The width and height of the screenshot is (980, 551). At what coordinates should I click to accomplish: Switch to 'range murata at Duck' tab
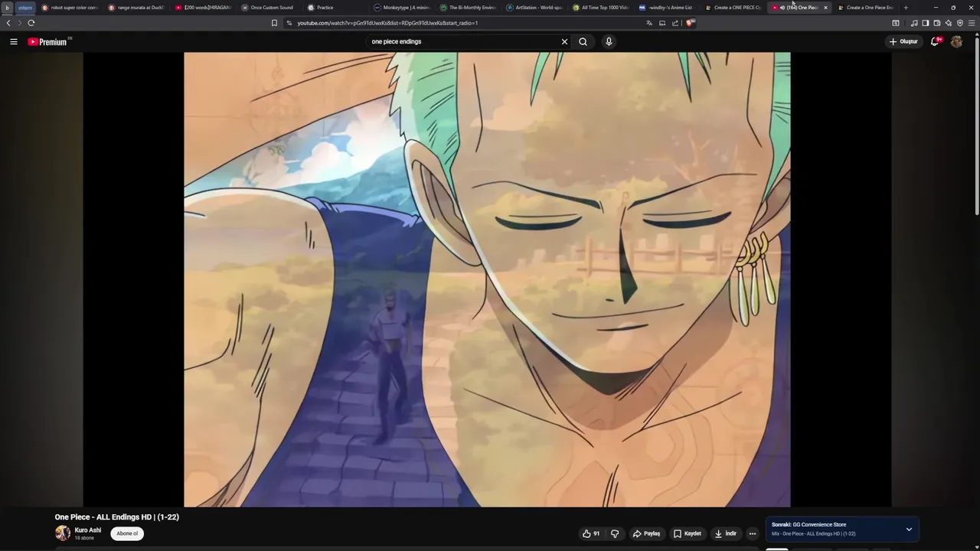(136, 8)
